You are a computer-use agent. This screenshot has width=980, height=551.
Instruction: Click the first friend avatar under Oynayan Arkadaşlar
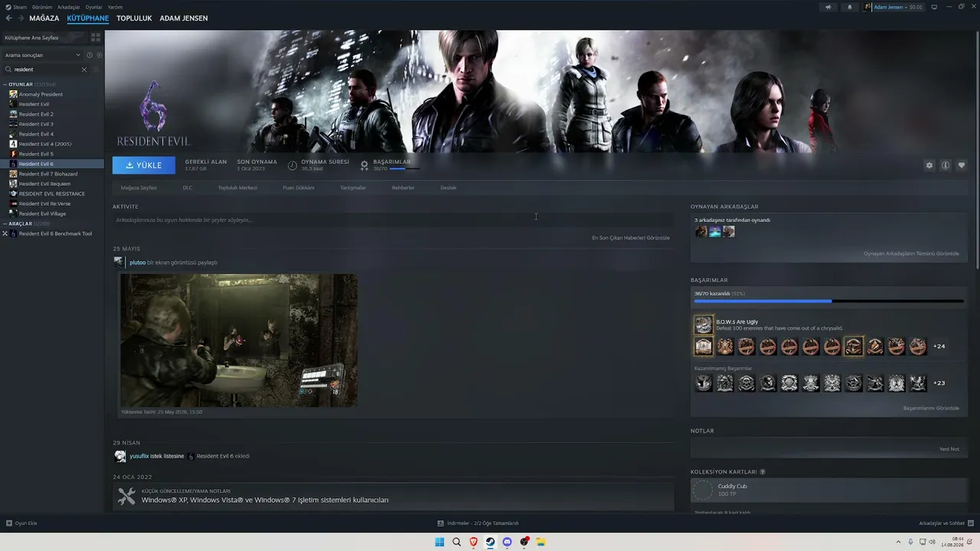pyautogui.click(x=701, y=231)
